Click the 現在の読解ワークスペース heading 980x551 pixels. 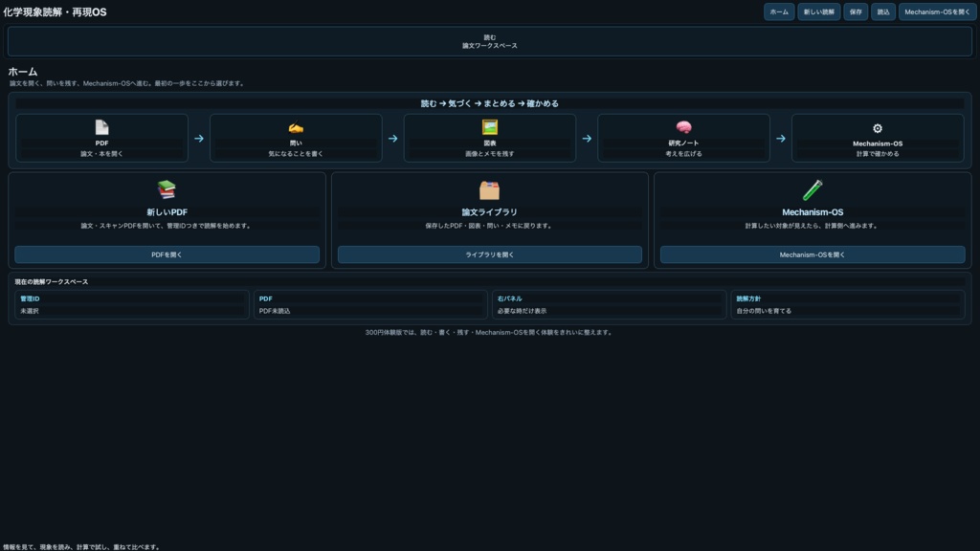[x=52, y=282]
